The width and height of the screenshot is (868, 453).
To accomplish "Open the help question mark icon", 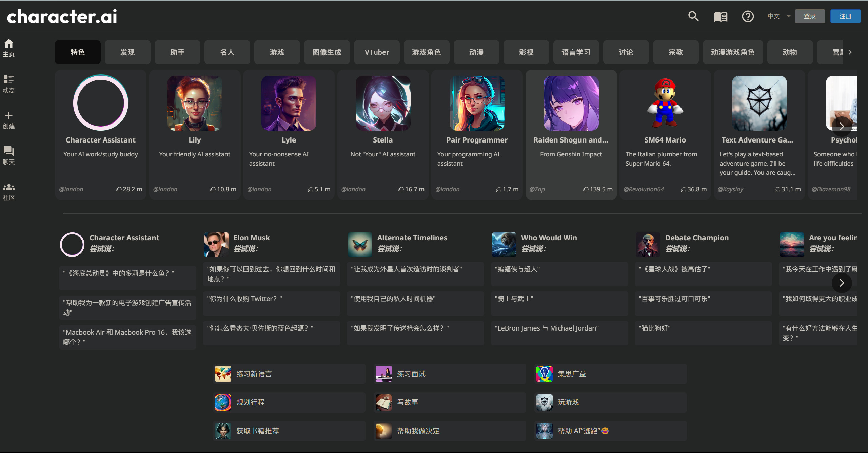I will (748, 16).
